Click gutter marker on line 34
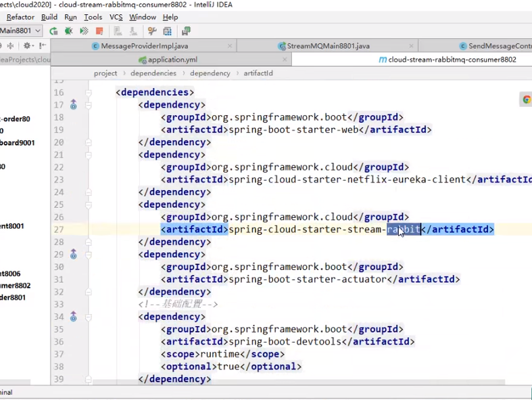 tap(73, 317)
